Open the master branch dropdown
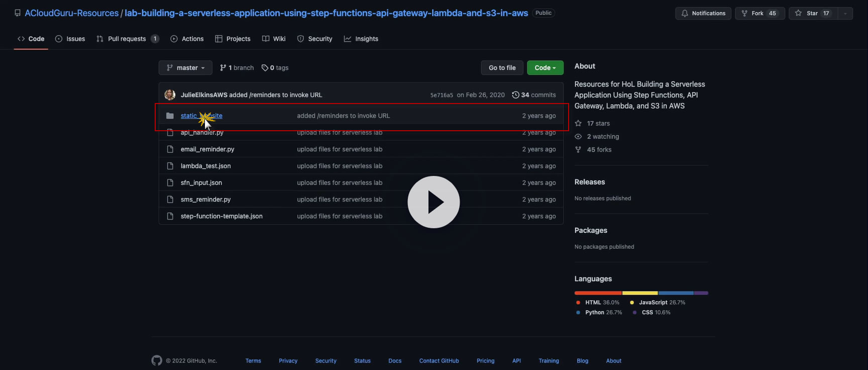This screenshot has height=370, width=868. point(185,68)
